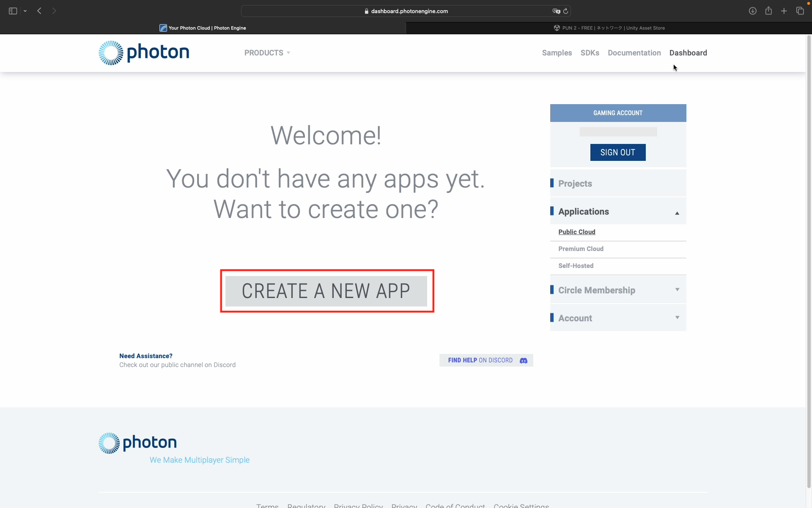Collapse the Applications section arrow

click(677, 213)
